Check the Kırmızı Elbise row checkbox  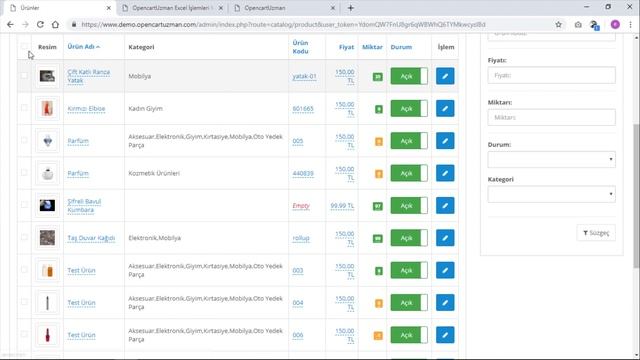24,108
